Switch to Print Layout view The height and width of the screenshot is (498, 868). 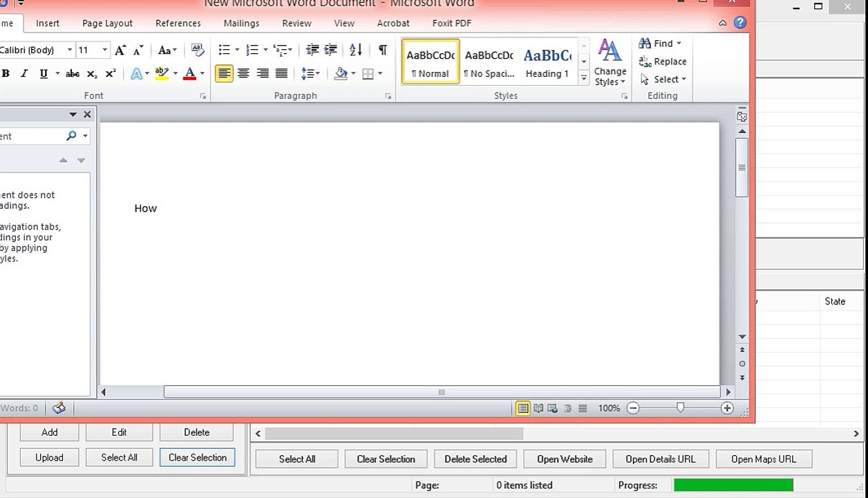click(x=523, y=409)
